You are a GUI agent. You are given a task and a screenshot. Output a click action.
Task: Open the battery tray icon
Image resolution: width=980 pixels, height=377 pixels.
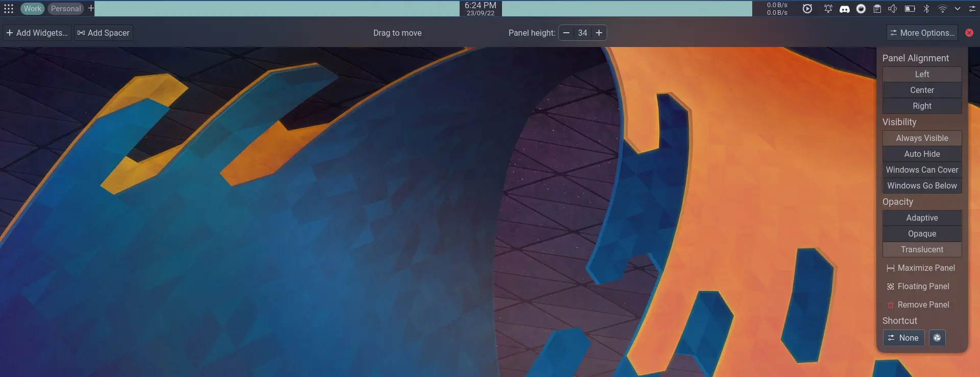[910, 9]
